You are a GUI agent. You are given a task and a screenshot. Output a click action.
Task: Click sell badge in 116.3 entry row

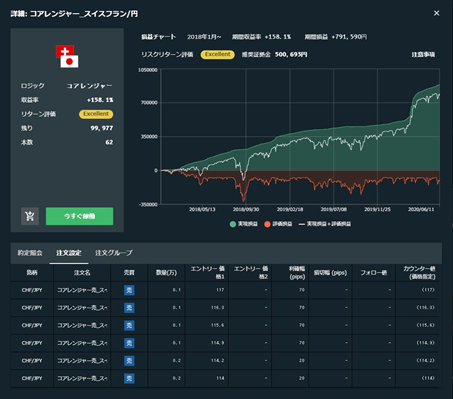pos(129,308)
